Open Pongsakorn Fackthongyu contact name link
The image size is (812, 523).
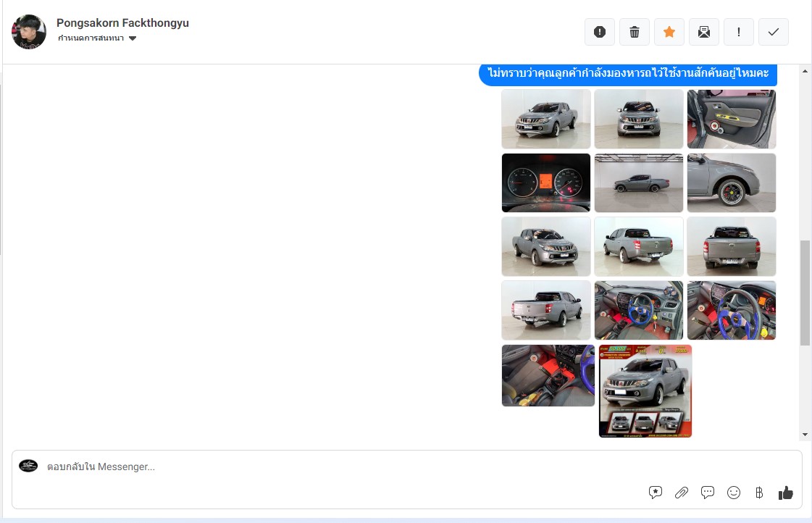point(122,23)
